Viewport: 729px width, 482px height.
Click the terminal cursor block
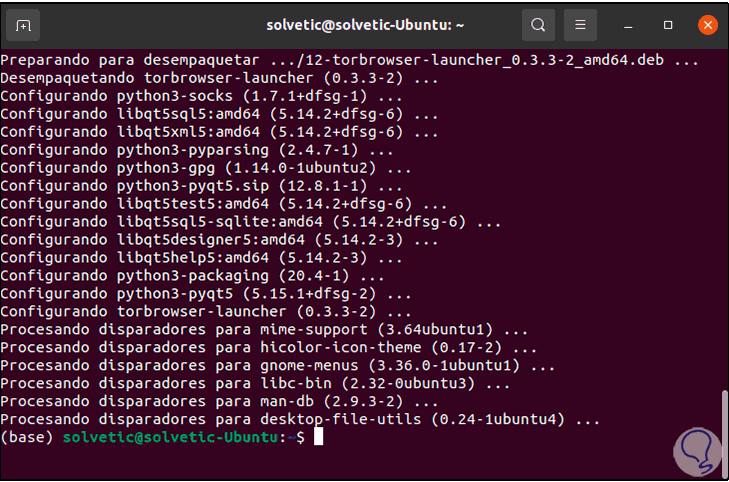point(318,438)
